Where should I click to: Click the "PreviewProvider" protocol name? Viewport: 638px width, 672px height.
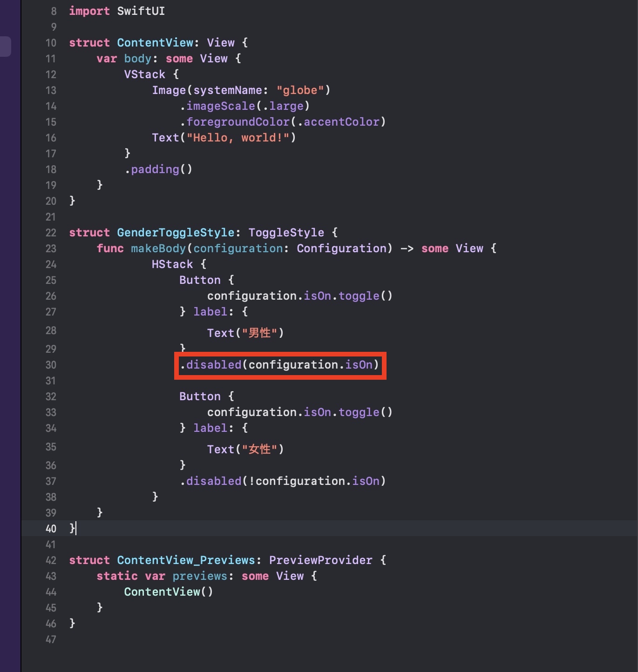tap(321, 560)
